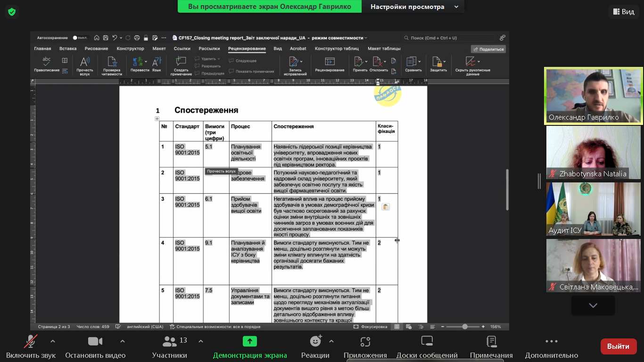The height and width of the screenshot is (362, 644).
Task: Click the print icon in Word toolbar
Action: point(137,38)
